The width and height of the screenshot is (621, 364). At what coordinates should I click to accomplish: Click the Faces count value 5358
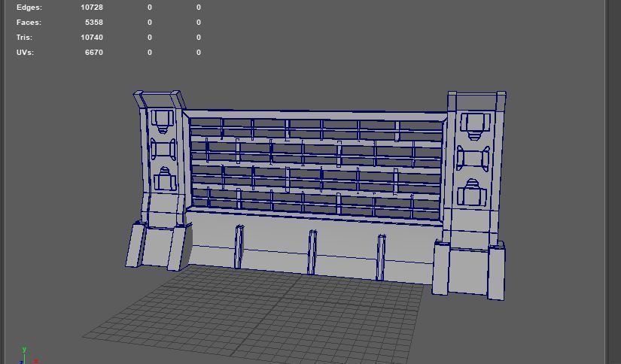click(x=94, y=23)
